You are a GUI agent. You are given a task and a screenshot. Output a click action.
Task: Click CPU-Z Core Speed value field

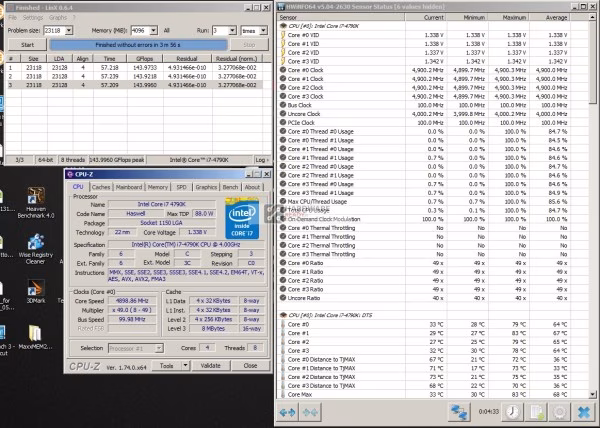pyautogui.click(x=132, y=301)
